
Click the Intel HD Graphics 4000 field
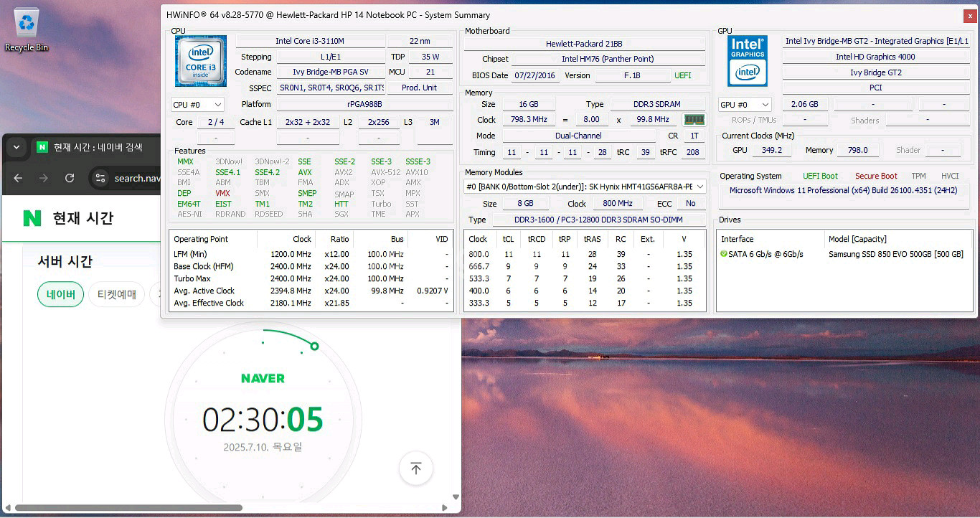[x=875, y=57]
